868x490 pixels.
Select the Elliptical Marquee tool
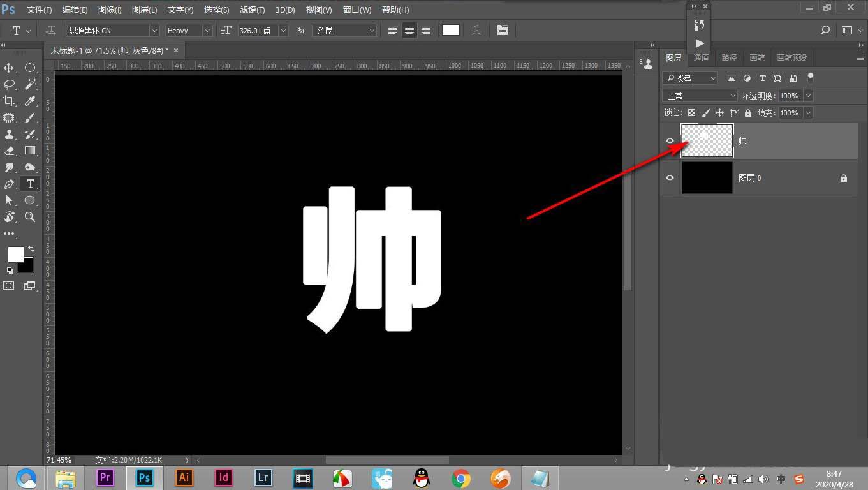pyautogui.click(x=30, y=68)
